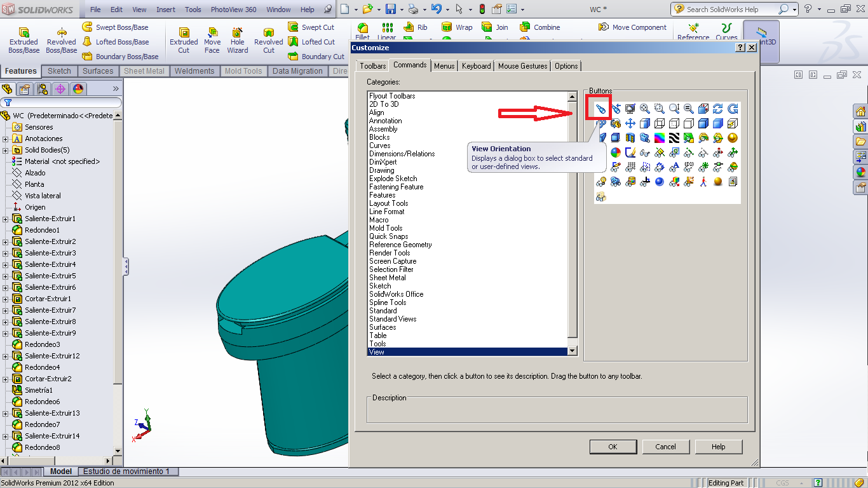Image resolution: width=868 pixels, height=488 pixels.
Task: Click the feature tree filter field
Action: pos(61,102)
